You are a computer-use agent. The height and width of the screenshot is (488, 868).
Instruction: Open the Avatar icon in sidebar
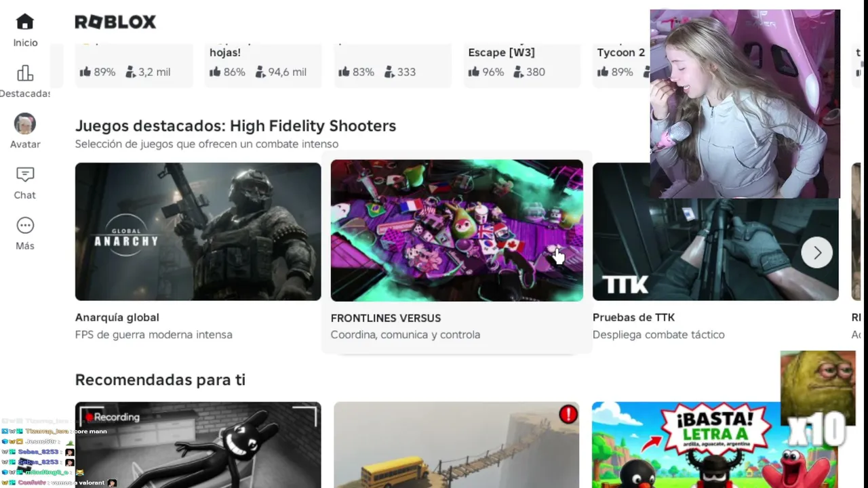pos(25,124)
